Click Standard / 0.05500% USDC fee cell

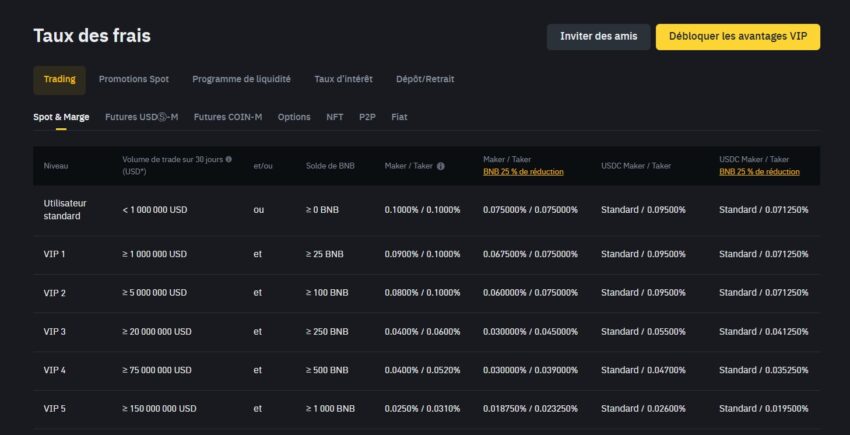coord(643,331)
